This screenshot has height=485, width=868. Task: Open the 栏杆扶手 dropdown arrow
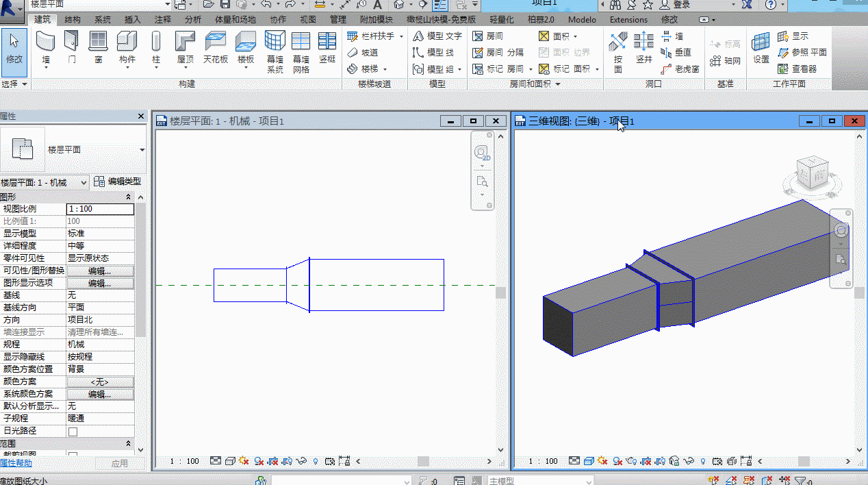click(401, 36)
